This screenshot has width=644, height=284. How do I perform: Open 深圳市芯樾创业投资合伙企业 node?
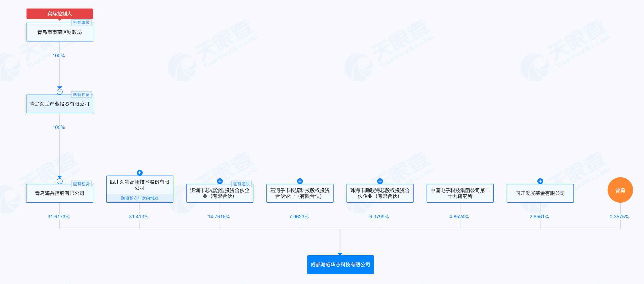(x=220, y=193)
